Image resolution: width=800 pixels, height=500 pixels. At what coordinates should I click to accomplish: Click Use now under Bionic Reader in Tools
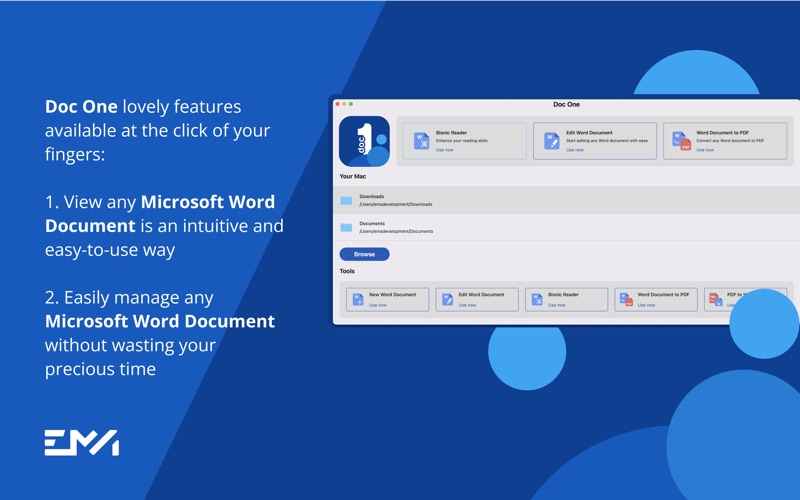coord(557,305)
